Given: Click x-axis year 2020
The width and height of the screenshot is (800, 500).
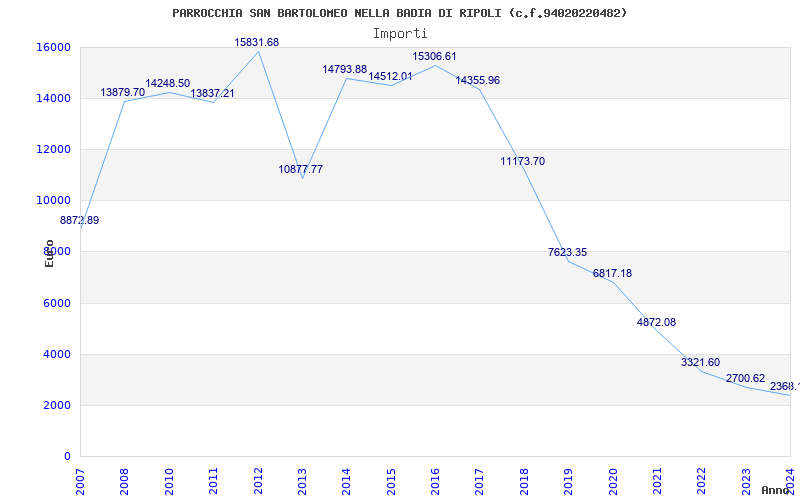Looking at the screenshot, I should (x=613, y=481).
